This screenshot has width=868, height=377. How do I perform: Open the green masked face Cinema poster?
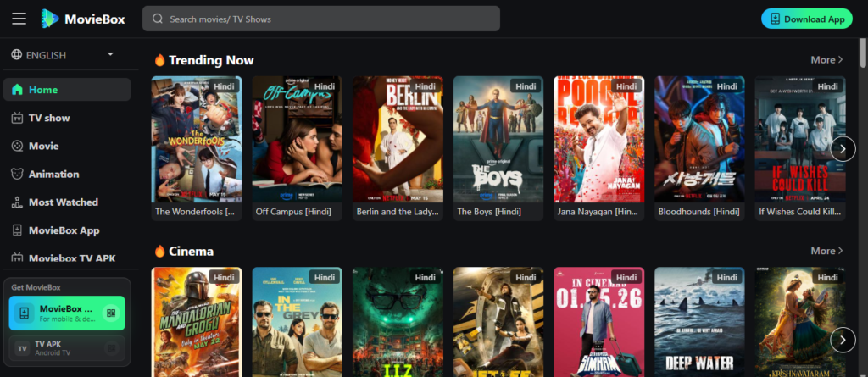tap(398, 322)
